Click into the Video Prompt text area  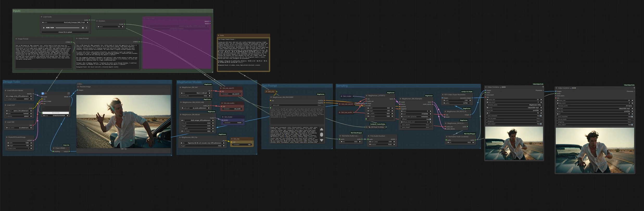108,56
